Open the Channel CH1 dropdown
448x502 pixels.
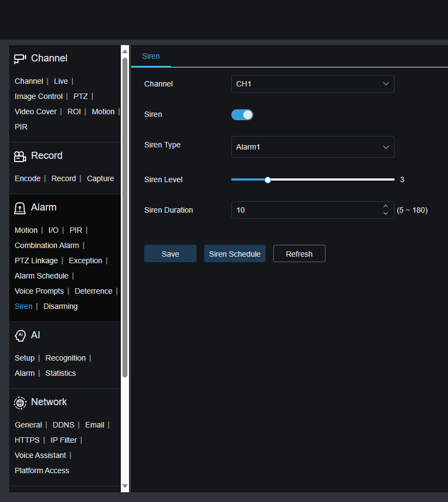312,84
